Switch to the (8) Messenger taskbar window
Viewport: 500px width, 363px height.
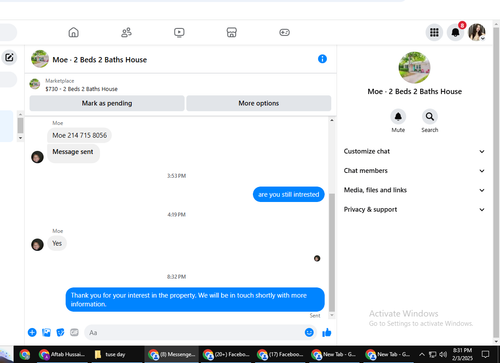[x=172, y=354]
